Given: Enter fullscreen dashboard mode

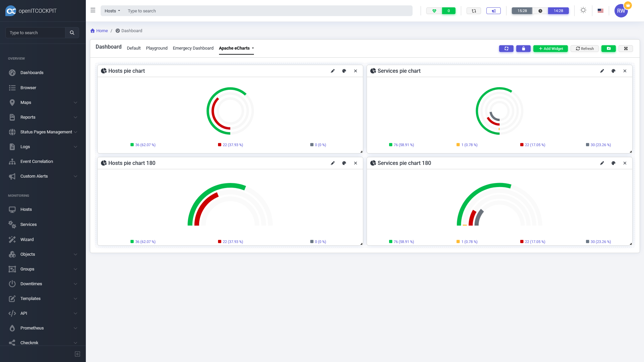Looking at the screenshot, I should pyautogui.click(x=626, y=49).
